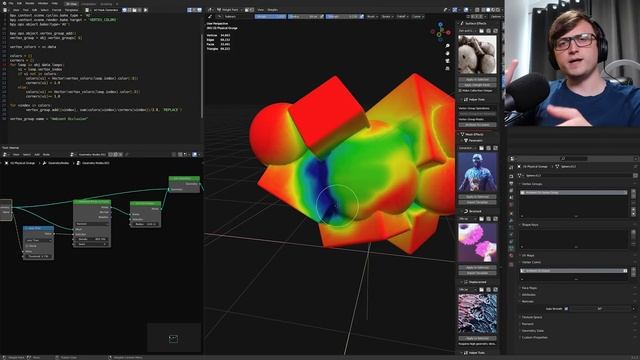The height and width of the screenshot is (360, 640).
Task: Open the Add menu in node editor
Action: click(x=37, y=155)
